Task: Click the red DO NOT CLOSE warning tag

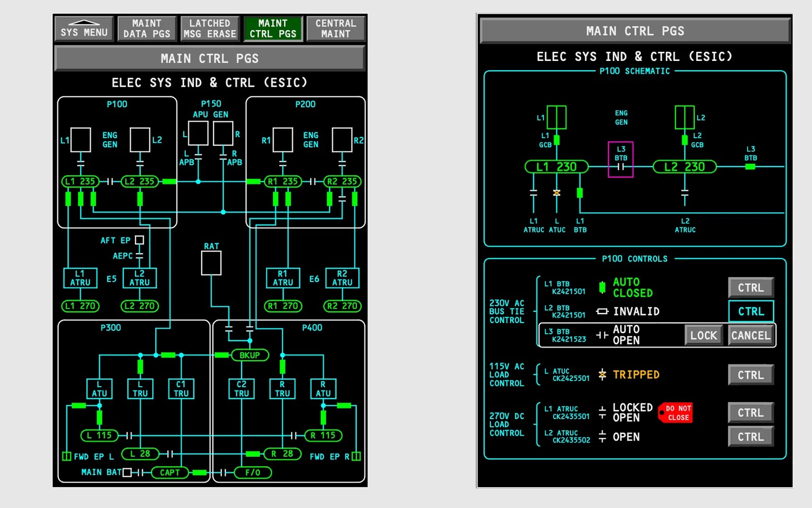Action: (x=675, y=413)
